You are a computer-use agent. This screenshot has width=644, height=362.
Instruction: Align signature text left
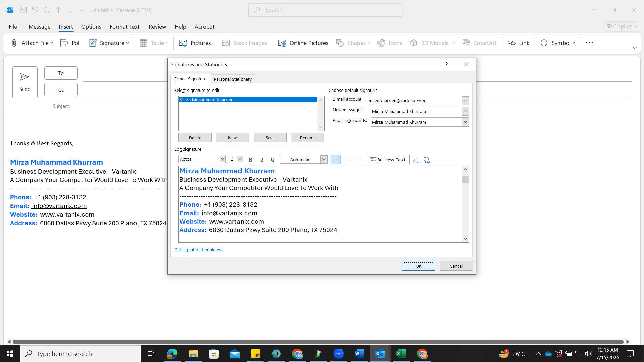click(335, 160)
